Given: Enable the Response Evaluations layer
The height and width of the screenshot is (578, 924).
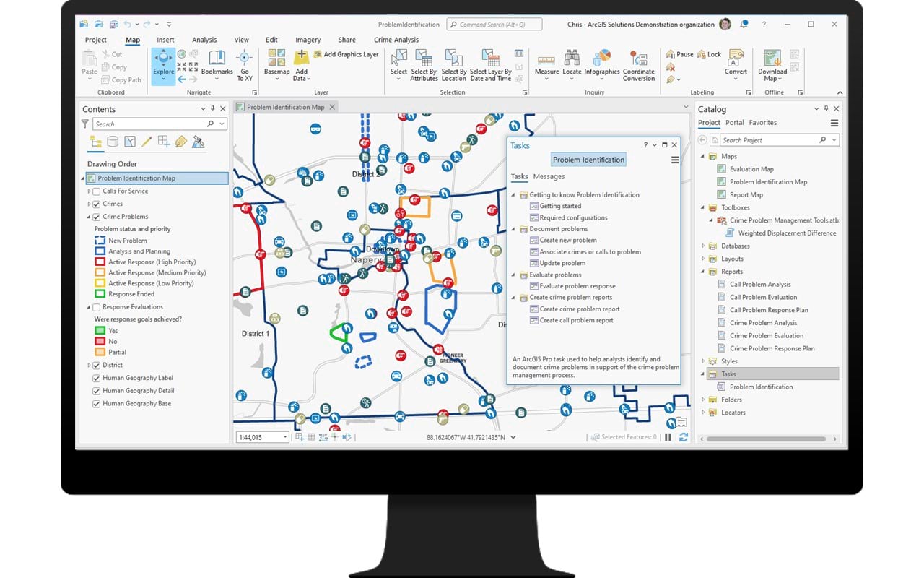Looking at the screenshot, I should tap(97, 307).
